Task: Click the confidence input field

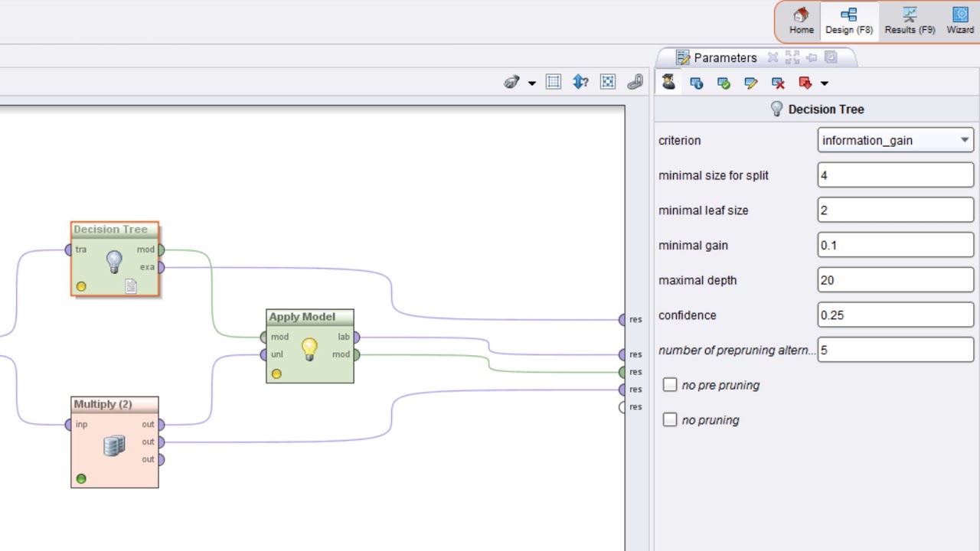Action: 896,315
